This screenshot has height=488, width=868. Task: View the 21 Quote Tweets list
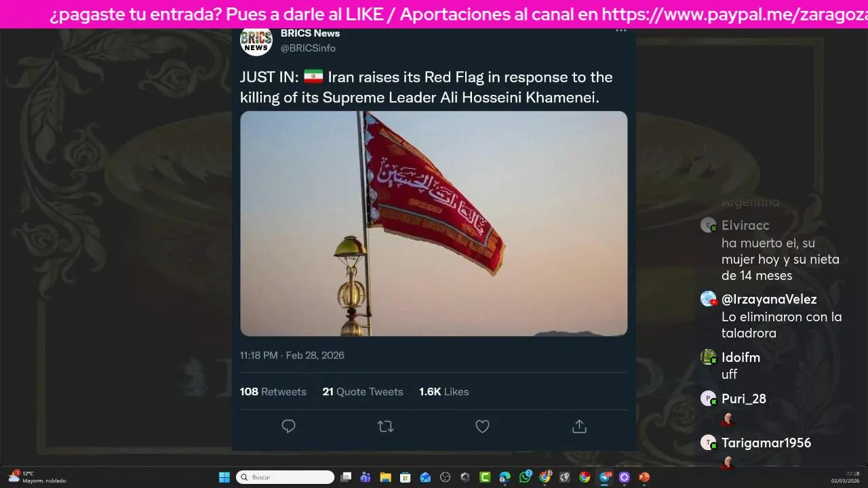363,392
